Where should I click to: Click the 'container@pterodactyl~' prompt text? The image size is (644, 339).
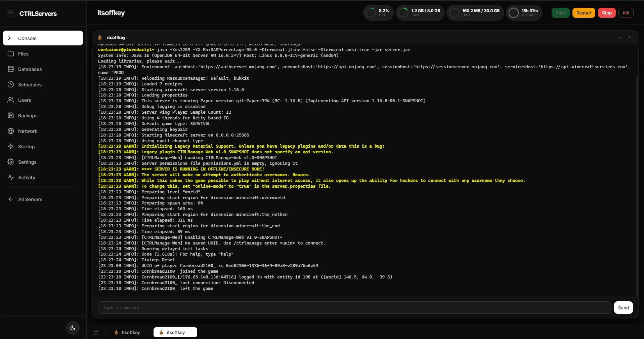(126, 49)
